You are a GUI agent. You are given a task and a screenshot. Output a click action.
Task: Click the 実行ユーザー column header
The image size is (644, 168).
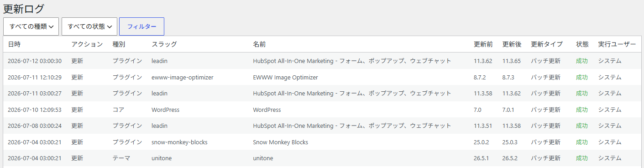click(x=617, y=44)
